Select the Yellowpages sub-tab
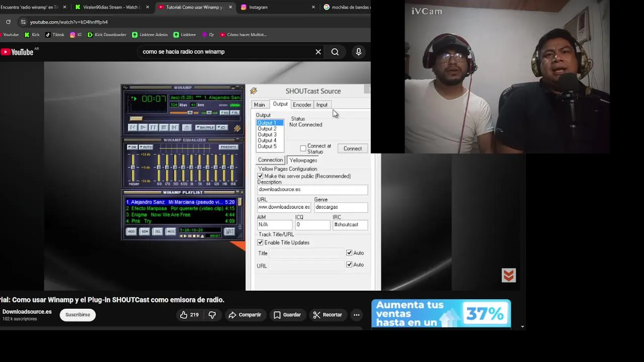Screen dimensions: 644x362 tap(303, 160)
